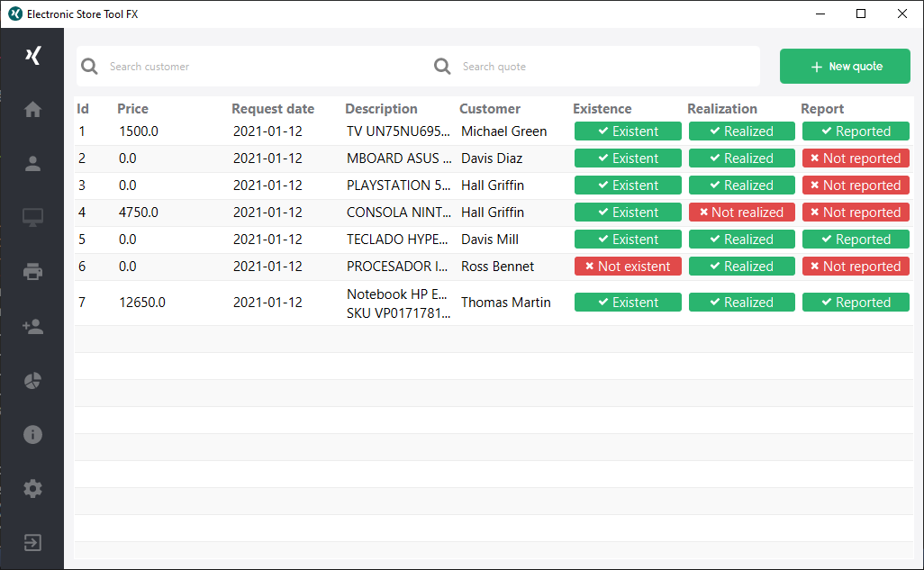Screen dimensions: 924x570
Task: Select the TECLADO HYPE... description cell
Action: pyautogui.click(x=397, y=240)
